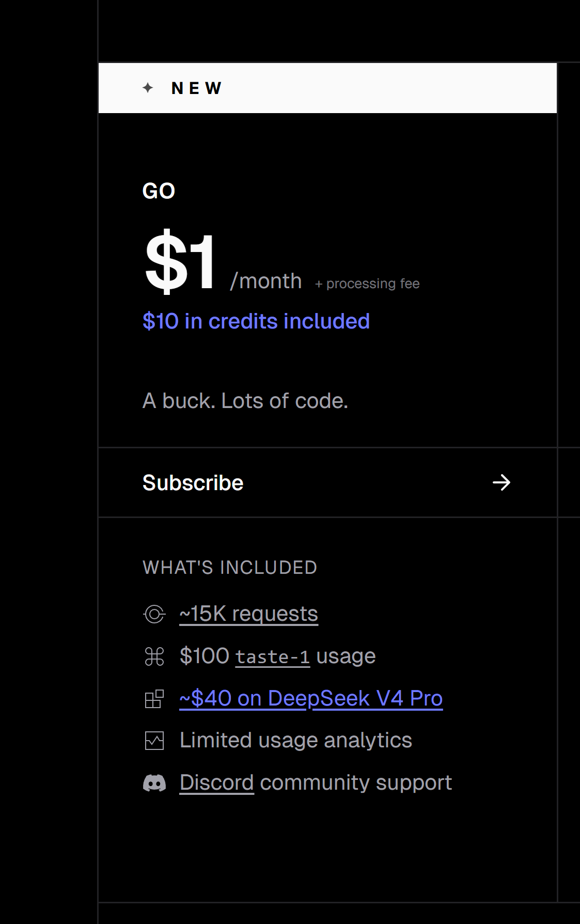Click the GO plan title
The image size is (580, 924).
[159, 191]
